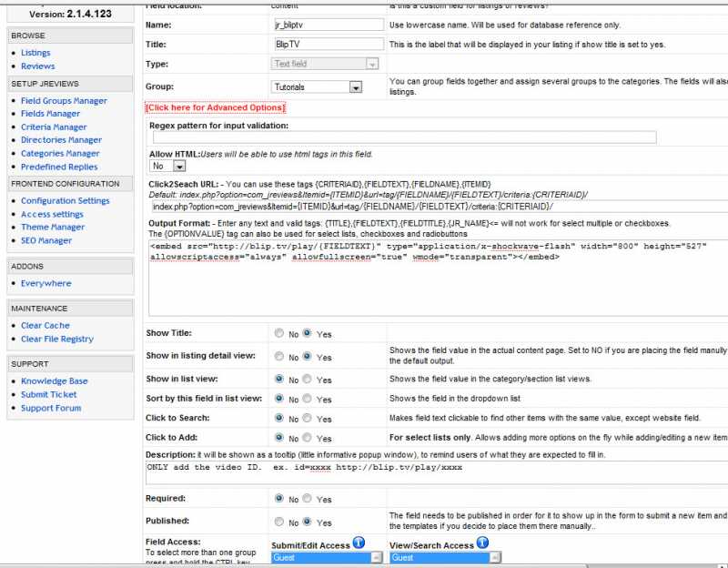Click Clear File Registry
The height and width of the screenshot is (568, 728).
(57, 339)
